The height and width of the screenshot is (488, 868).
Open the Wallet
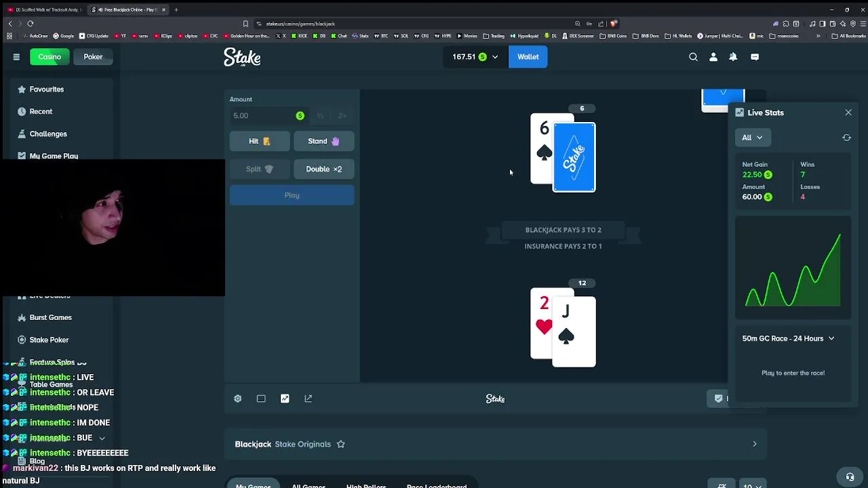pyautogui.click(x=528, y=57)
